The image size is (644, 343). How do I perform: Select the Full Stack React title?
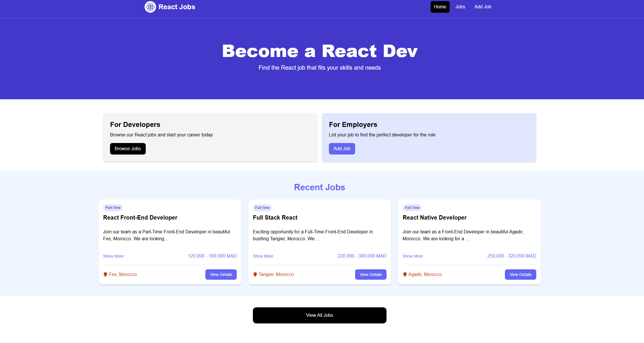275,218
